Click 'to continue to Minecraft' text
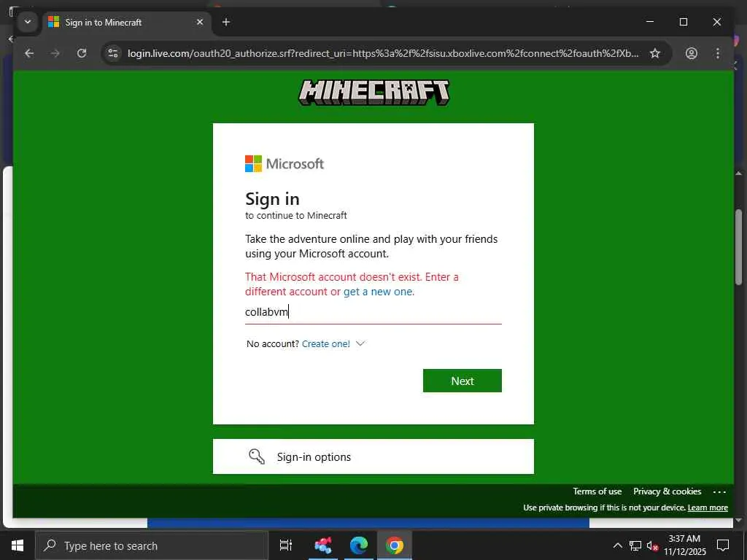Image resolution: width=747 pixels, height=560 pixels. coord(296,216)
